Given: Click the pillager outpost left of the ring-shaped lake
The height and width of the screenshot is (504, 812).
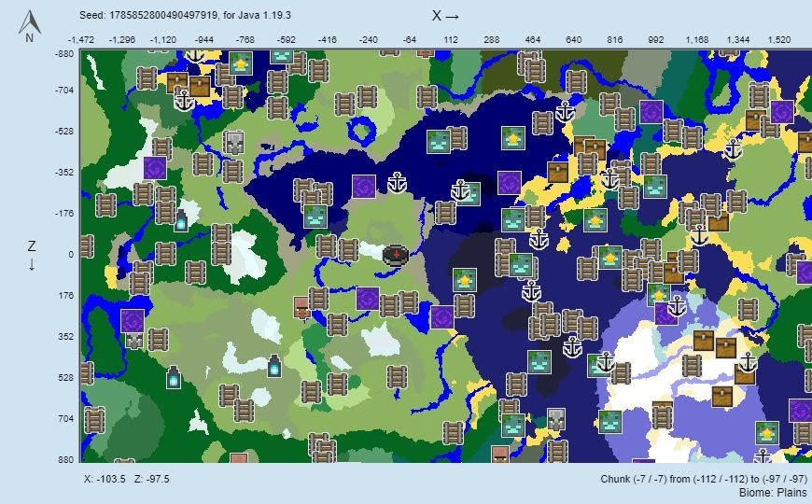Looking at the screenshot, I should pos(233,142).
